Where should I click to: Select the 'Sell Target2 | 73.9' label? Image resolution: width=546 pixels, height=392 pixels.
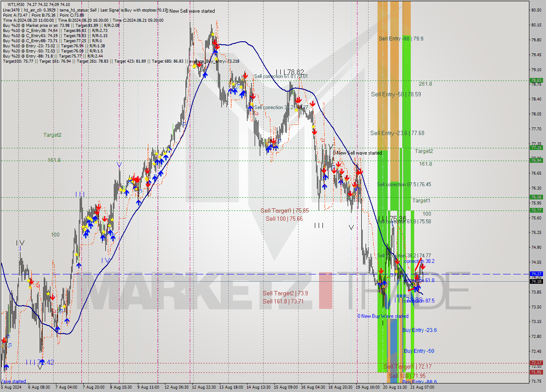[285, 293]
